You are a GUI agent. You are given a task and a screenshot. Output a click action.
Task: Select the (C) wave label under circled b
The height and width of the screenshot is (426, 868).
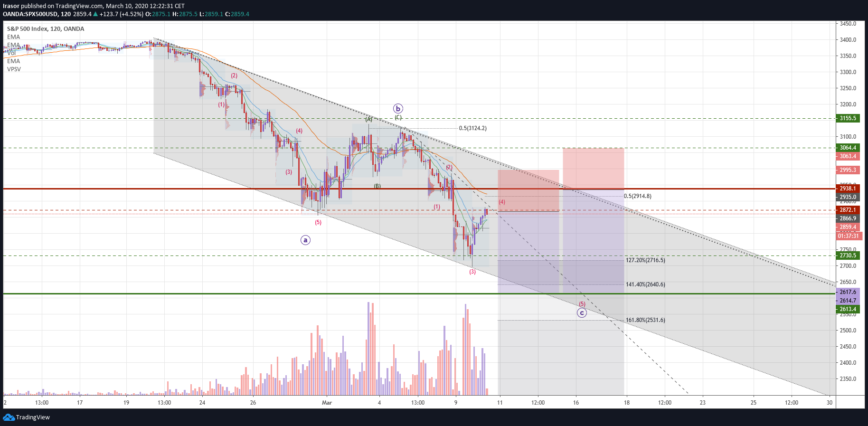(x=398, y=117)
